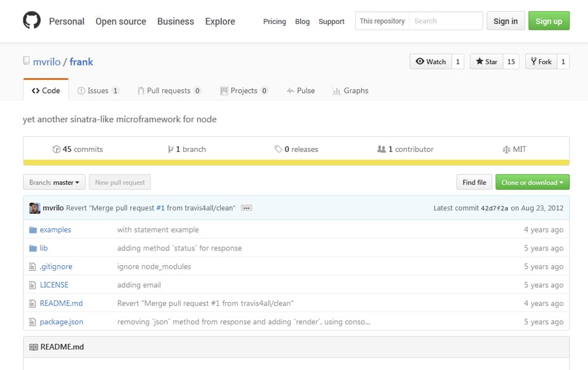
Task: Click the releases tag icon
Action: [x=278, y=149]
